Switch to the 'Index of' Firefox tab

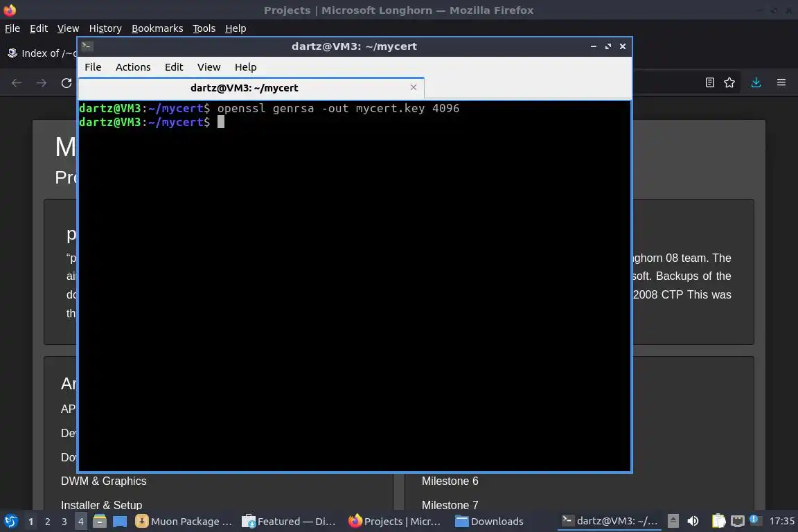point(41,53)
